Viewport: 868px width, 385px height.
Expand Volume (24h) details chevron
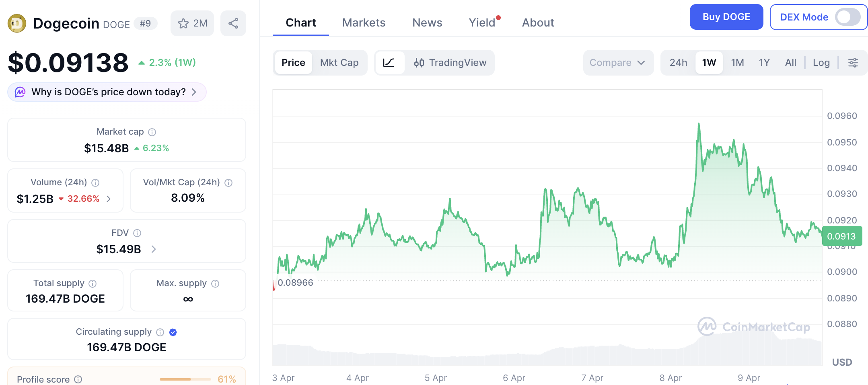[109, 199]
